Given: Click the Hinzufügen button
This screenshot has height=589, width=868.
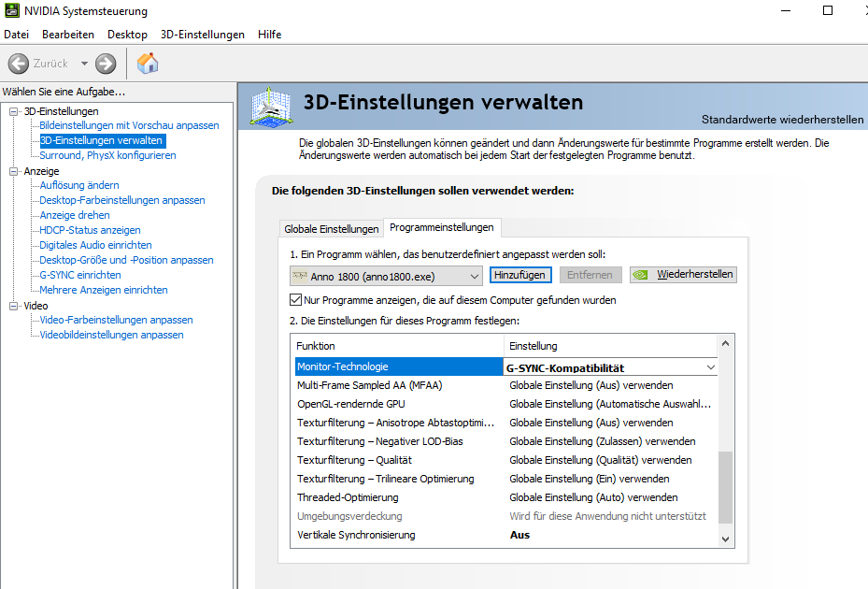Looking at the screenshot, I should [519, 275].
